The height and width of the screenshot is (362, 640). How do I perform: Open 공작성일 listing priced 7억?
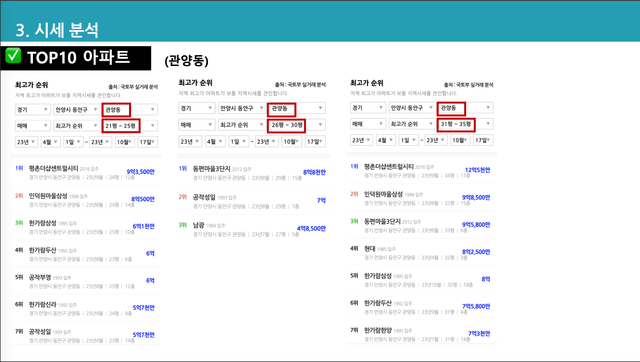[x=253, y=201]
